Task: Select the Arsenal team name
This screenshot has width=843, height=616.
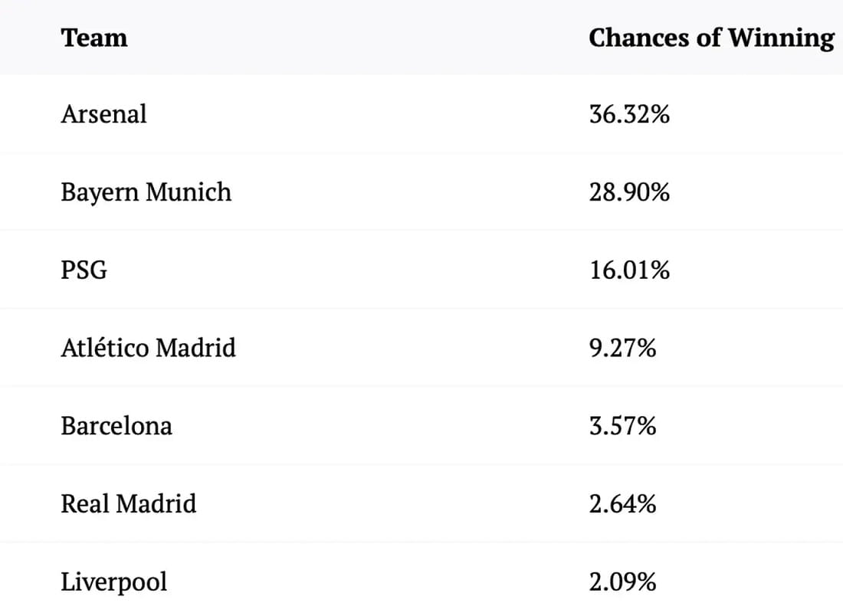Action: 103,114
